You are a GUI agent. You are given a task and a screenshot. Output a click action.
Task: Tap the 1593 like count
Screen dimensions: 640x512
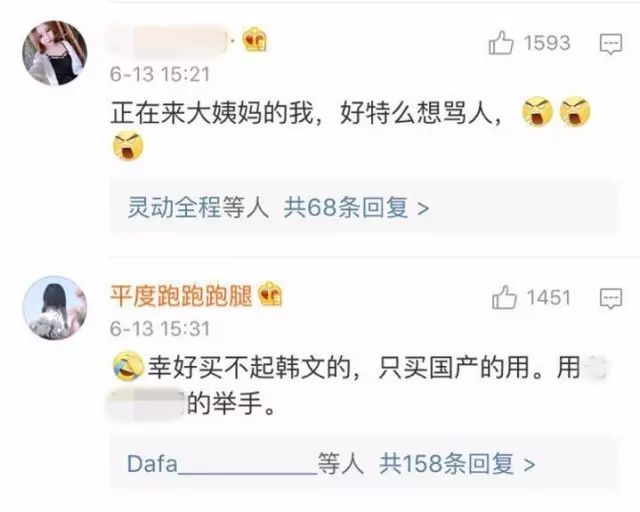point(547,43)
